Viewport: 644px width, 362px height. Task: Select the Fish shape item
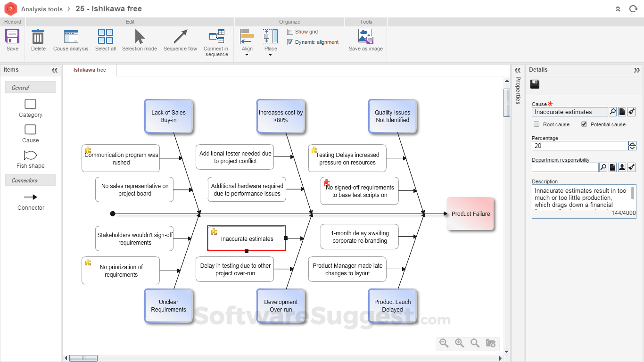coord(30,155)
